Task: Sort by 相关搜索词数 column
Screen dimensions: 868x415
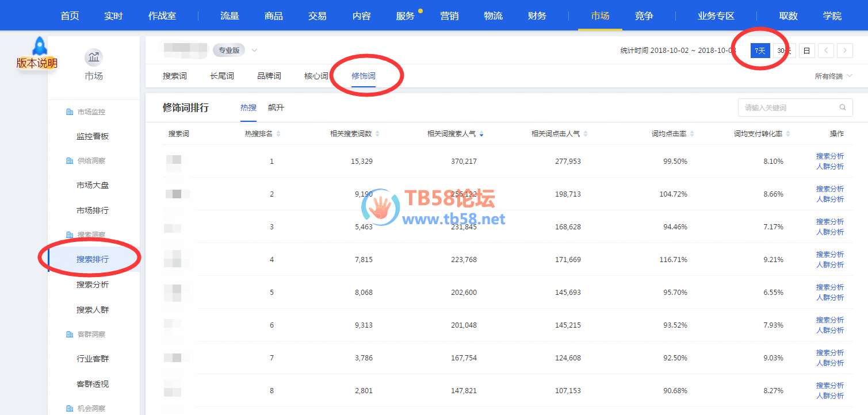Action: [x=377, y=134]
